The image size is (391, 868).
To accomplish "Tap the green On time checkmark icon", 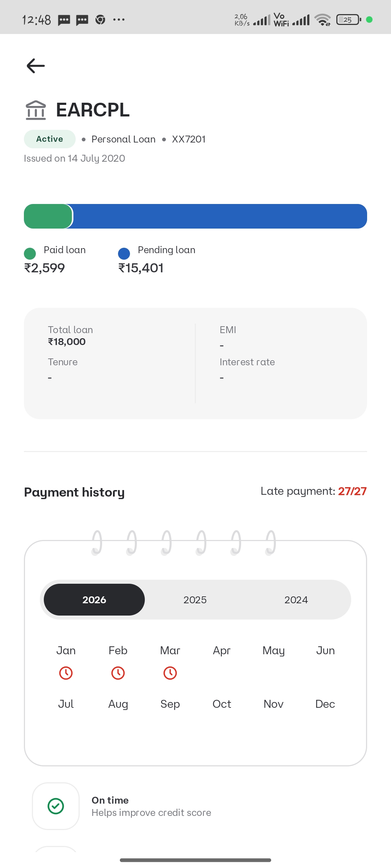I will click(56, 806).
